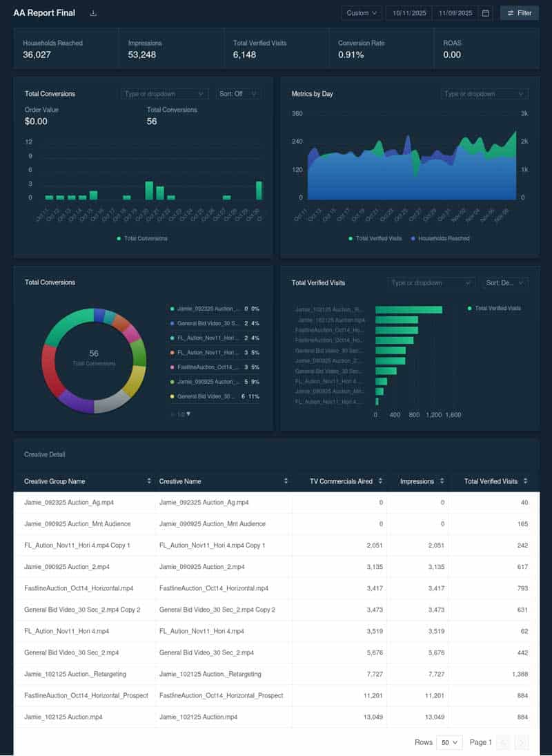This screenshot has height=756, width=552.
Task: Click the next page arrow button
Action: [x=522, y=742]
